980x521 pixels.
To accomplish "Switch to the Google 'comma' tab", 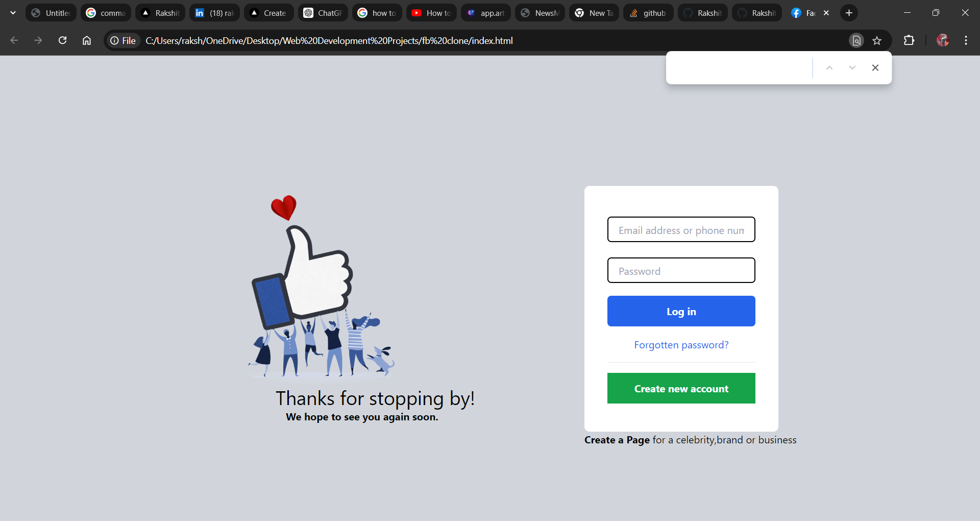I will coord(106,13).
